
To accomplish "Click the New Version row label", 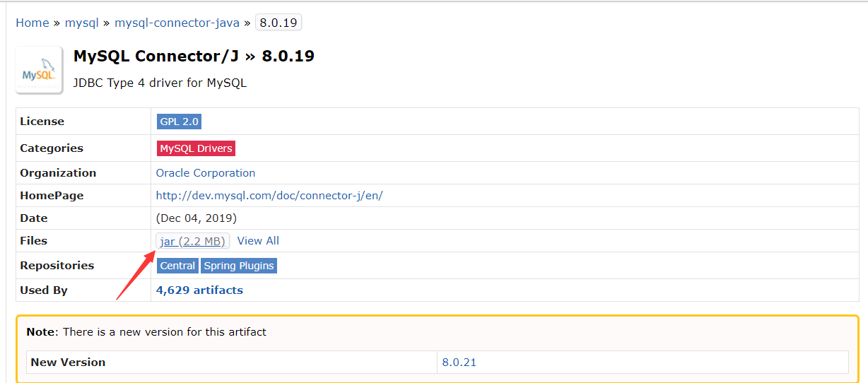I will click(68, 363).
